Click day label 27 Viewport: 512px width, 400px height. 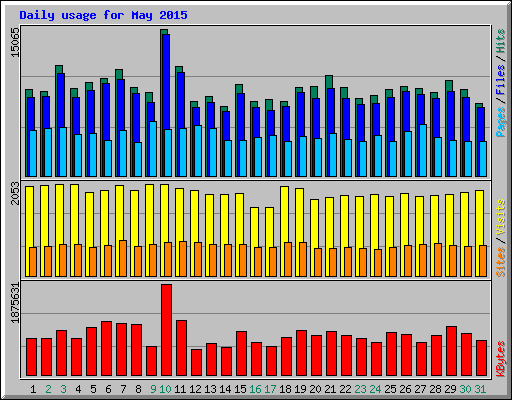click(420, 389)
